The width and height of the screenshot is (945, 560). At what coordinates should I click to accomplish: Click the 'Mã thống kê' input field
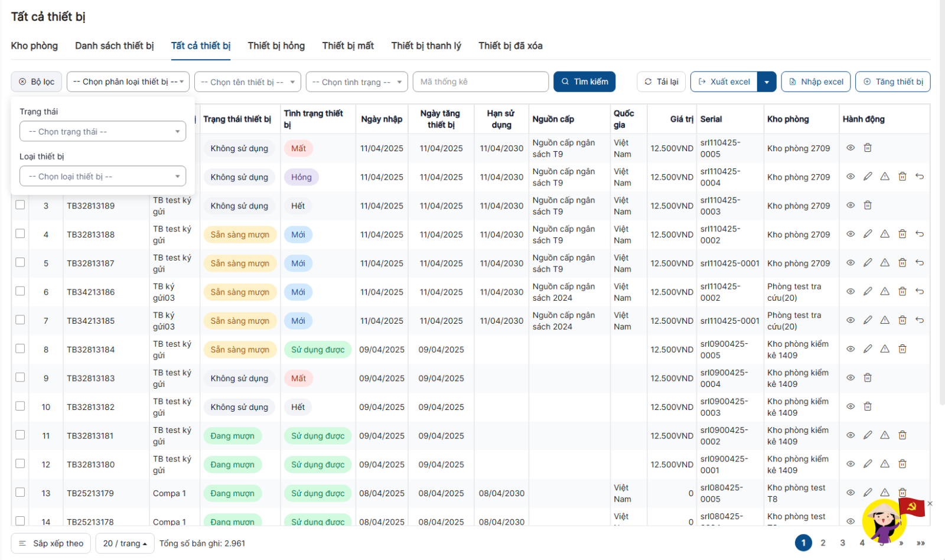pyautogui.click(x=480, y=82)
